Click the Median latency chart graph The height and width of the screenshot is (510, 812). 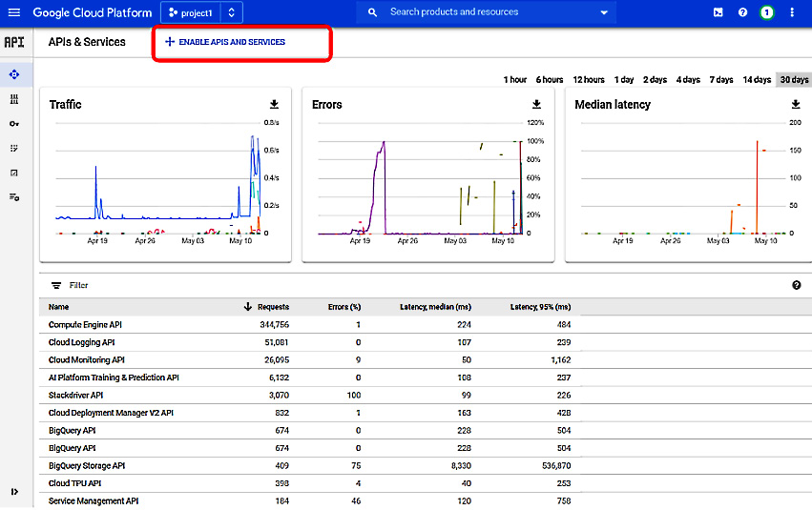point(683,178)
